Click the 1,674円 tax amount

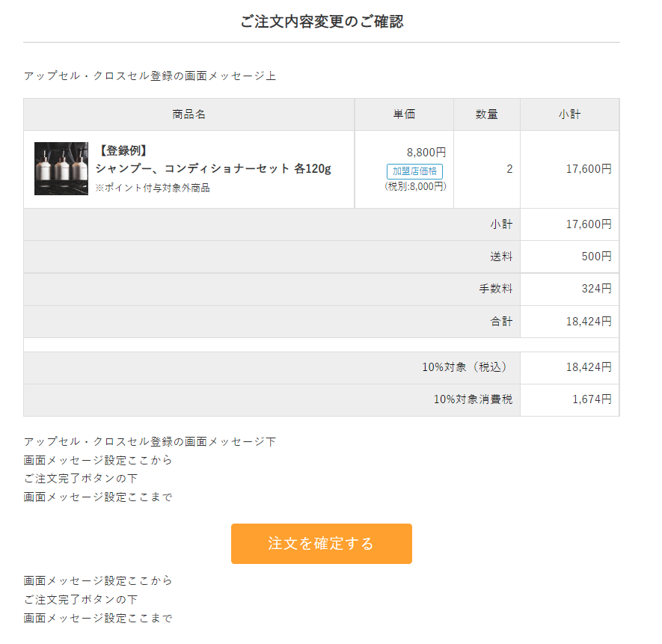click(592, 399)
